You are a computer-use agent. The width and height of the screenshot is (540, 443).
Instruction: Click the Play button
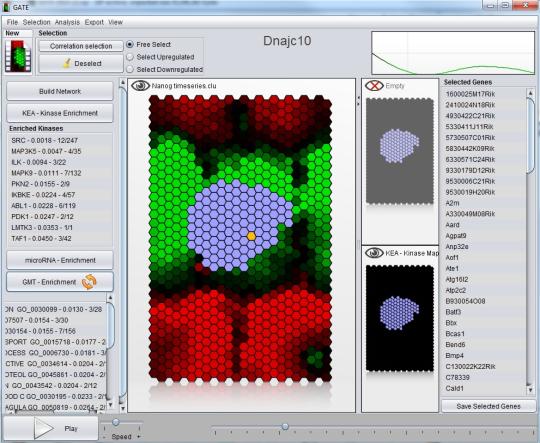coord(51,428)
